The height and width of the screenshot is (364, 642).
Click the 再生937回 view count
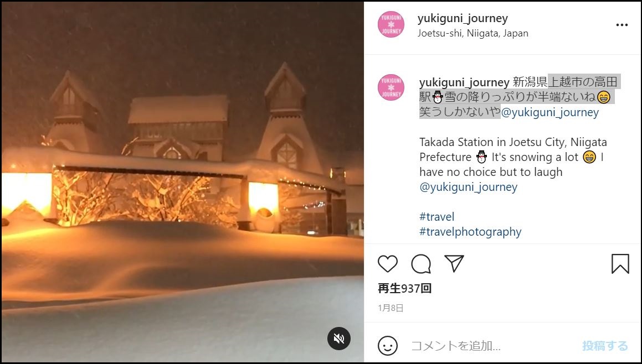click(404, 288)
